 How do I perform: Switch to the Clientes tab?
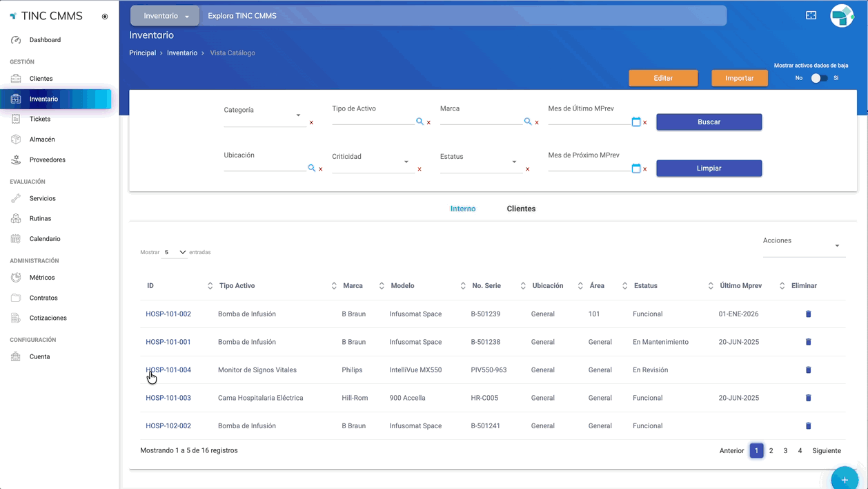521,209
